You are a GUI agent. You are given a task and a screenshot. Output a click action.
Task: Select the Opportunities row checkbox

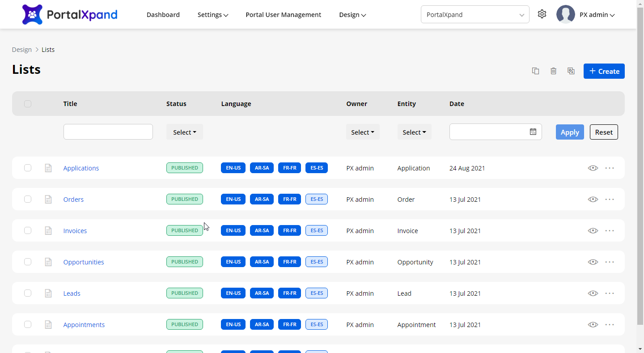point(28,262)
